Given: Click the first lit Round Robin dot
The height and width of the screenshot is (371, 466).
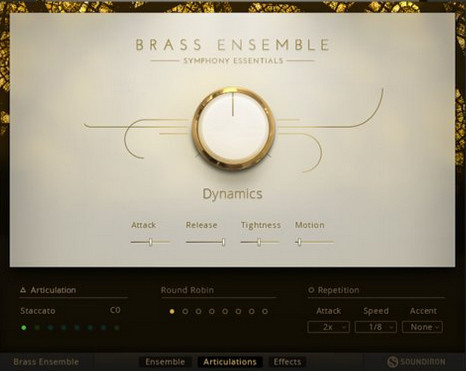Looking at the screenshot, I should tap(172, 312).
